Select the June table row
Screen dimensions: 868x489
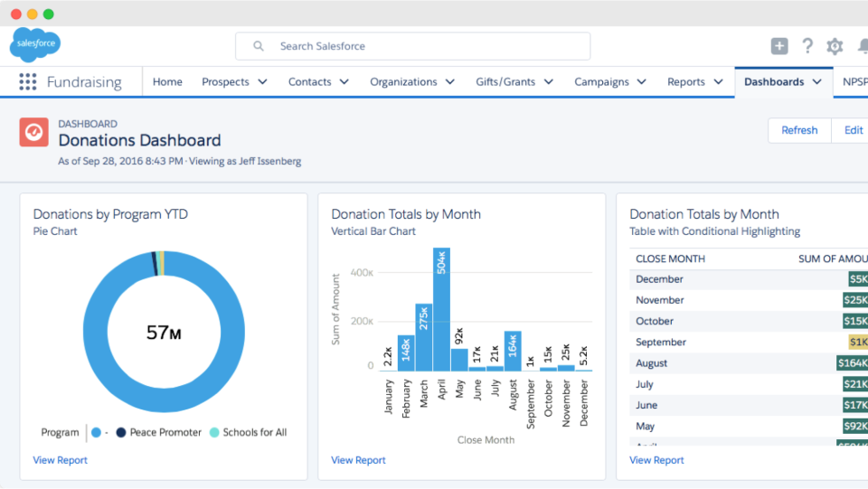pyautogui.click(x=749, y=406)
